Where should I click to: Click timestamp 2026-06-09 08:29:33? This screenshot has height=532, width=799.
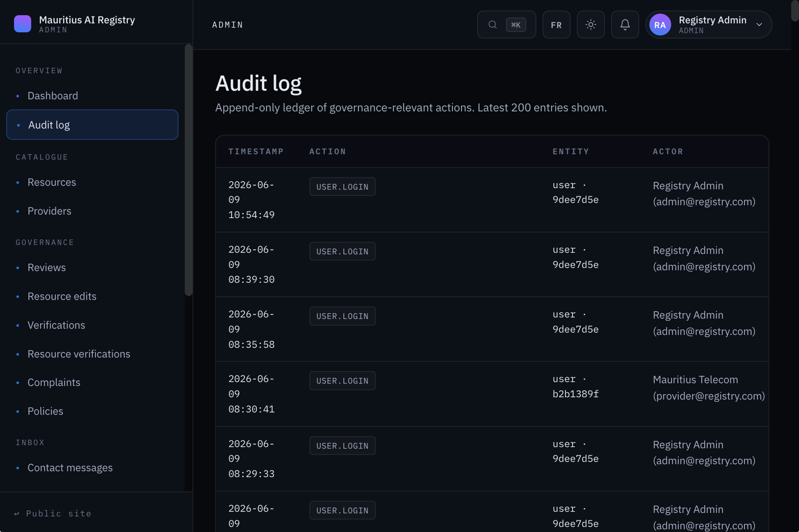coord(251,459)
